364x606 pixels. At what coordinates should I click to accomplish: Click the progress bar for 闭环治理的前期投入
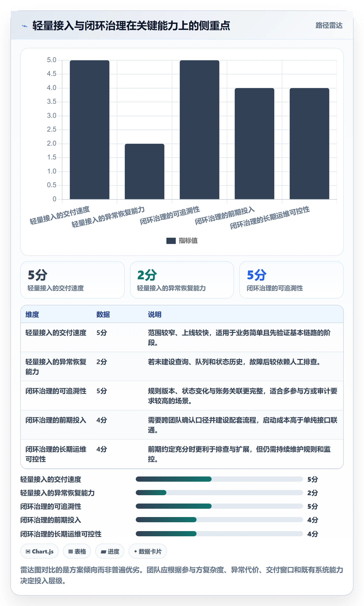219,520
